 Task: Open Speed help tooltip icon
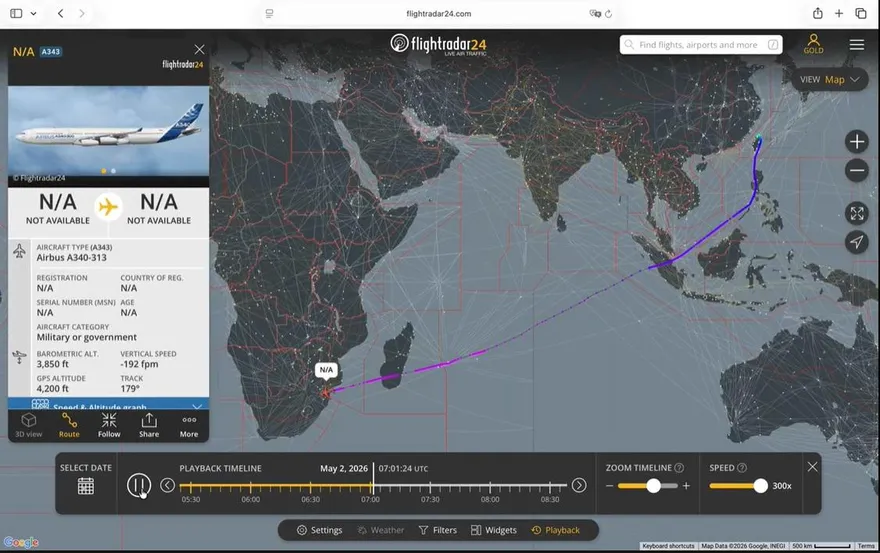click(x=741, y=468)
